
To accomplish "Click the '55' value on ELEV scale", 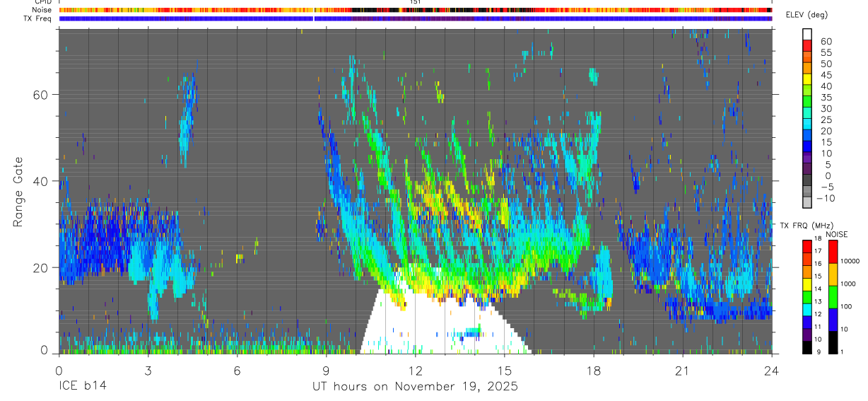I will [825, 52].
